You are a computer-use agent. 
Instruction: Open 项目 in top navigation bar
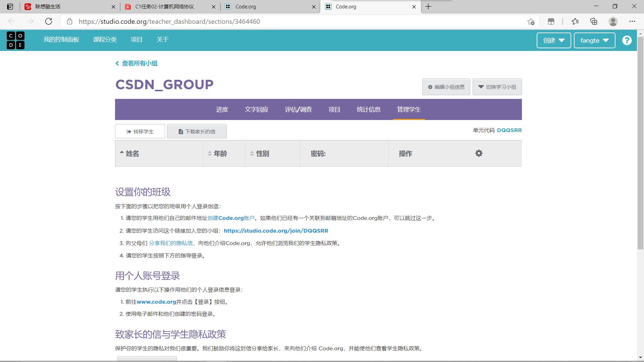(137, 40)
